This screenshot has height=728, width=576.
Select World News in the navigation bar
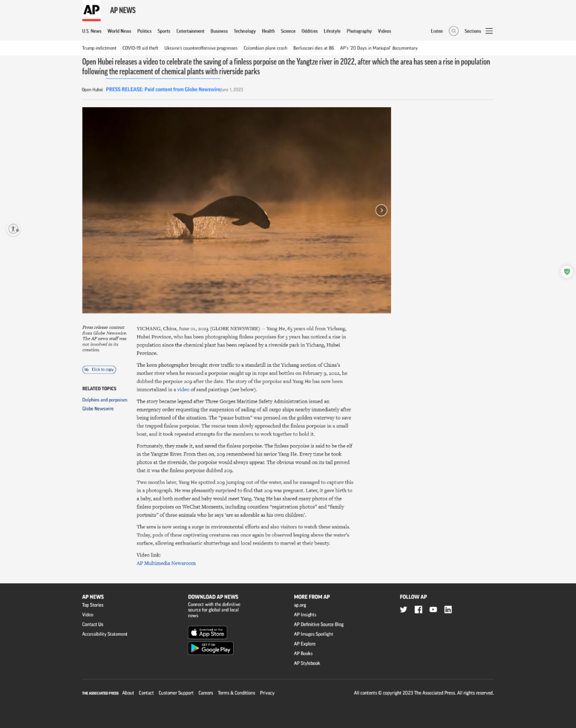pos(119,31)
